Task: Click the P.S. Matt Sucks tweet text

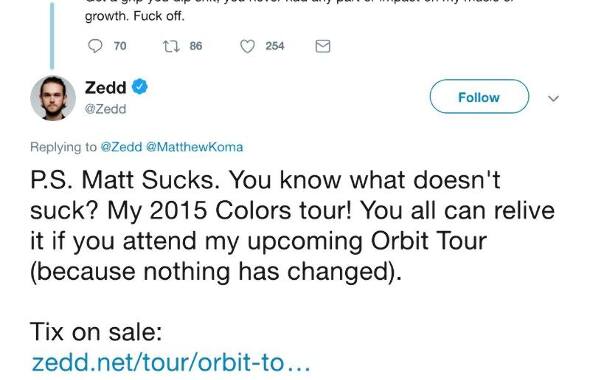Action: [x=292, y=226]
